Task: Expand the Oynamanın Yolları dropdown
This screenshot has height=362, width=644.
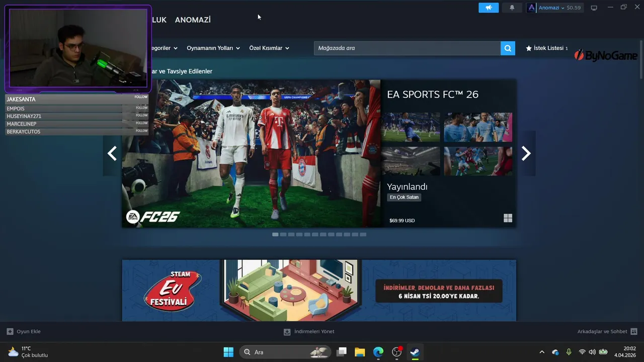Action: coord(213,48)
